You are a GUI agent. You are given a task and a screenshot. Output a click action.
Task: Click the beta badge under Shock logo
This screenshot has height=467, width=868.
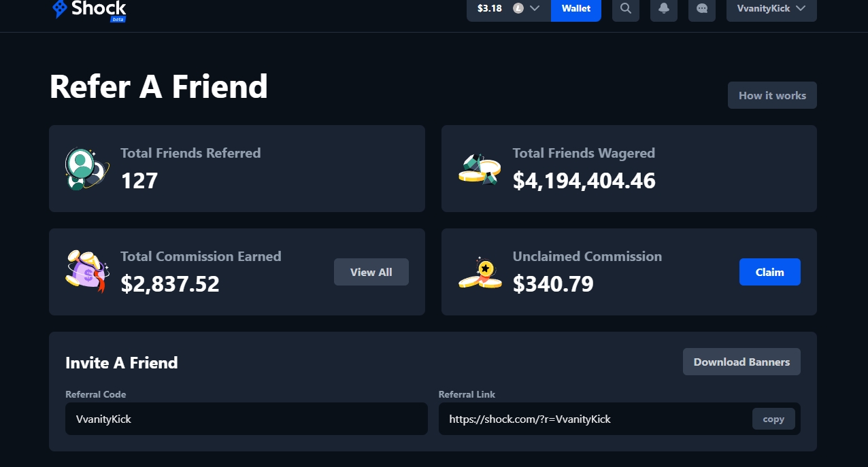pyautogui.click(x=118, y=19)
